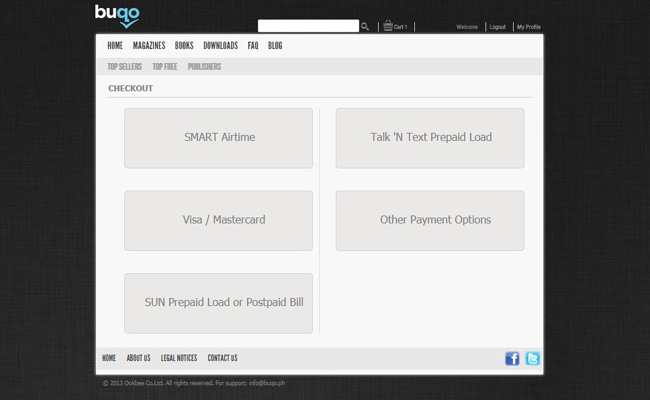This screenshot has height=400, width=650.
Task: Open the My Profile link
Action: click(528, 27)
